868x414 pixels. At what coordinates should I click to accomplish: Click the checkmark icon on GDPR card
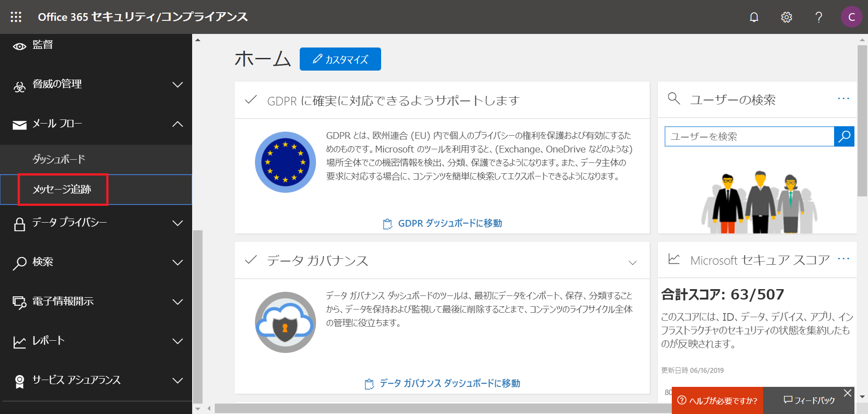click(251, 100)
